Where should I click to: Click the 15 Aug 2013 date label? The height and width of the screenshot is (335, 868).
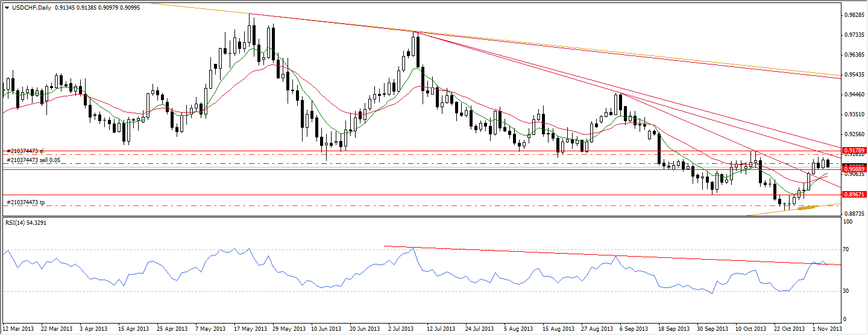tap(559, 329)
